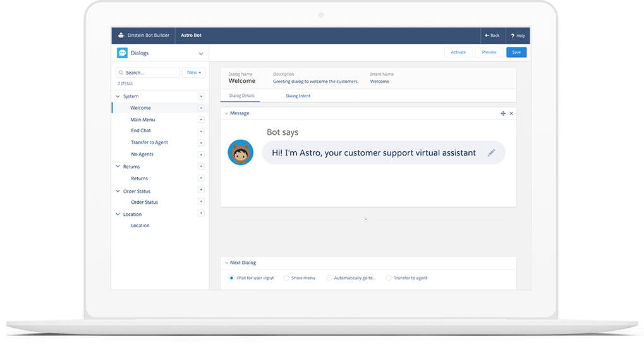
Task: Click the Help question mark icon
Action: coord(513,36)
